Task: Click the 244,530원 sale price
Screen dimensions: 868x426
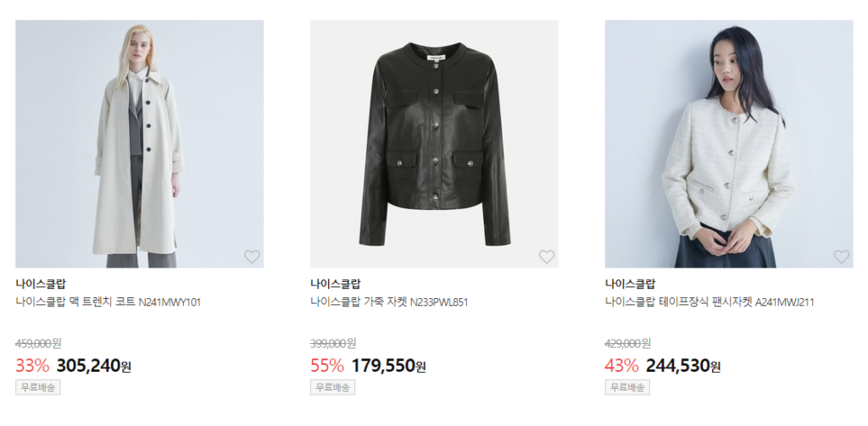Action: [682, 366]
